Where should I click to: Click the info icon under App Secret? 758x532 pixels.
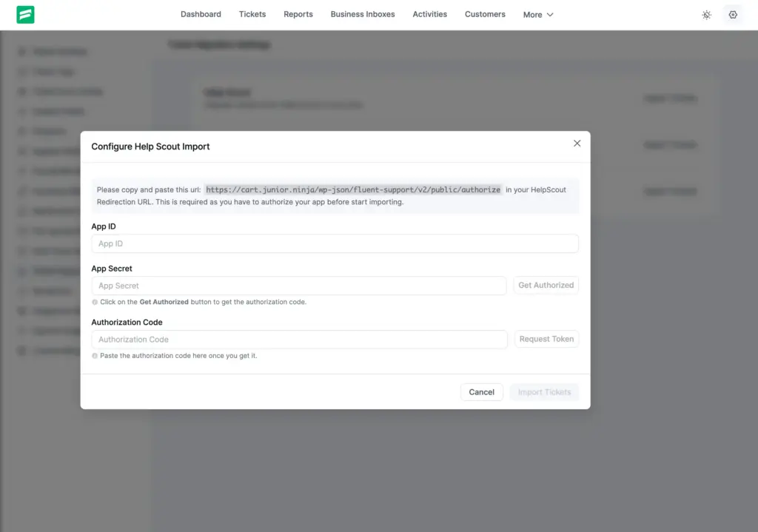(95, 302)
